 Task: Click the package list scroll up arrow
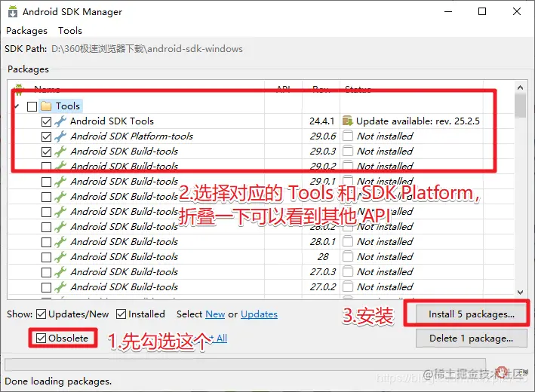pos(521,87)
